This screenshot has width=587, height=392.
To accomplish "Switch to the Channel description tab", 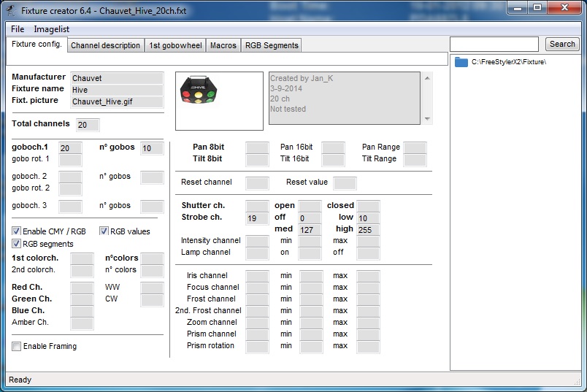I will [105, 45].
